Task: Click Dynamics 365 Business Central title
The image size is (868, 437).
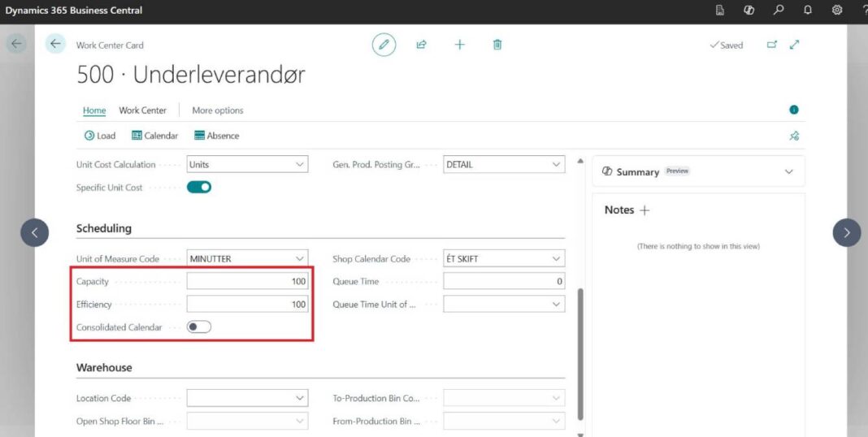Action: pos(74,10)
